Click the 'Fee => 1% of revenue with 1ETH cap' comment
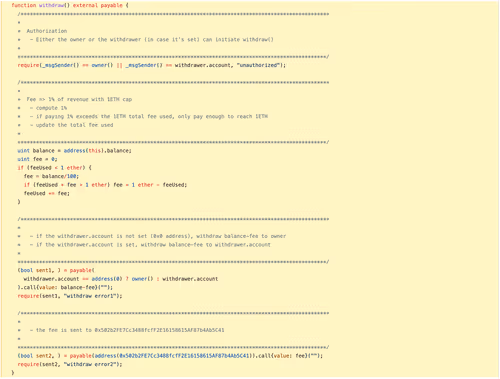This screenshot has width=500, height=379. tap(79, 99)
